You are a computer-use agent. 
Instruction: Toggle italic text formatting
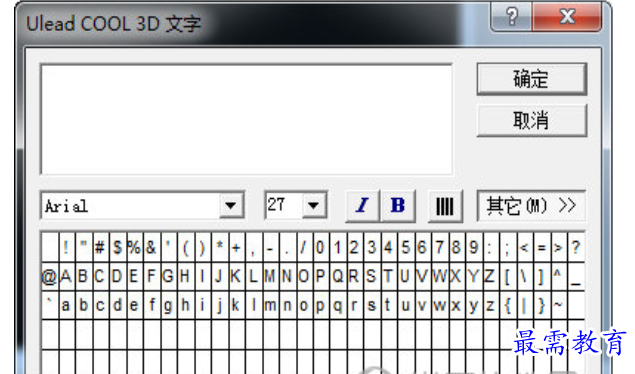tap(362, 205)
